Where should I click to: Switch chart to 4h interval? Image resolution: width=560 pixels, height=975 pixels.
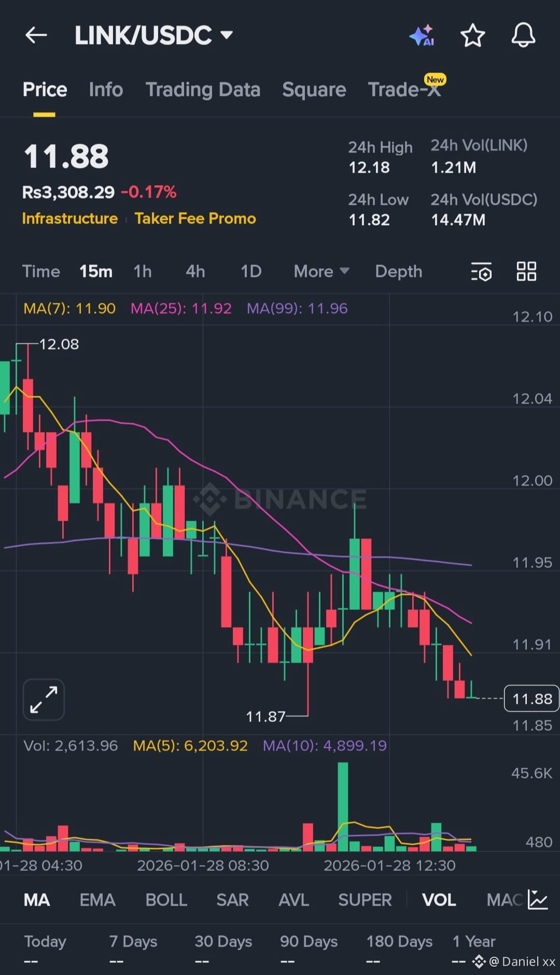[x=195, y=271]
